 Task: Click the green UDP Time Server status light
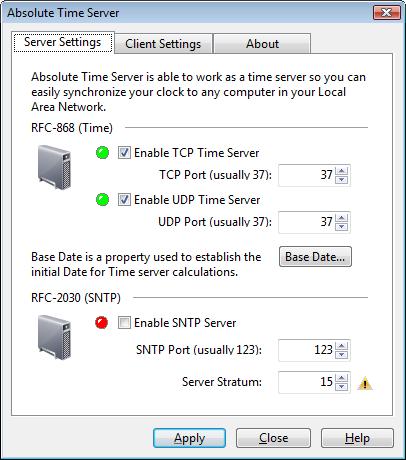point(102,200)
